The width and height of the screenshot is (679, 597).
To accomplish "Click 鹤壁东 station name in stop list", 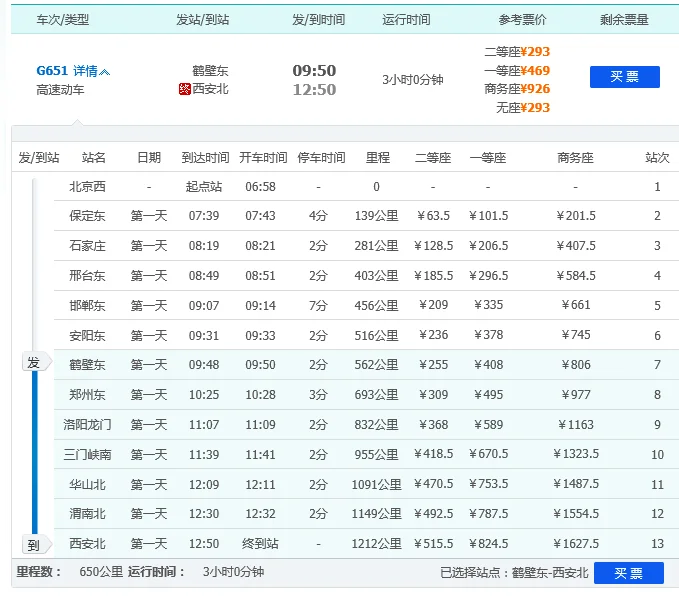I will click(87, 365).
